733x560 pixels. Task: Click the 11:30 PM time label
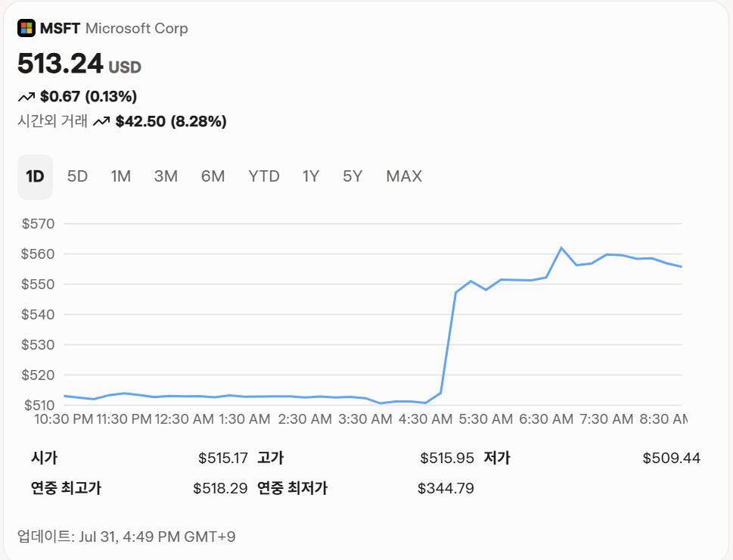pos(124,418)
